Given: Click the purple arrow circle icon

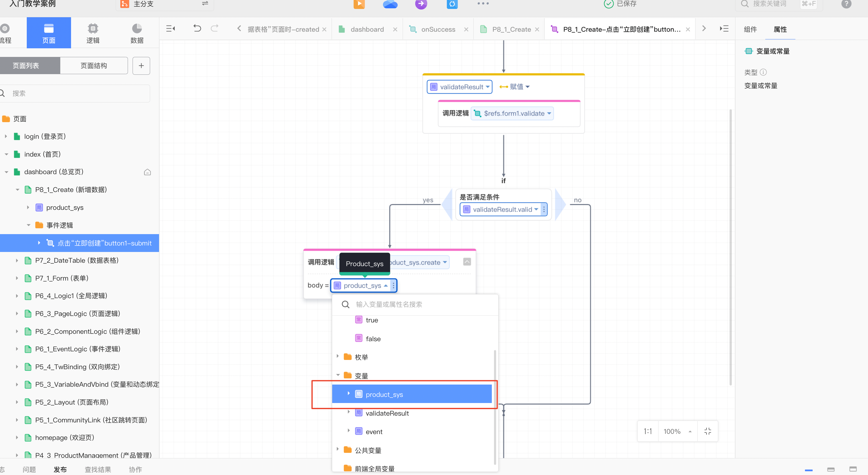Looking at the screenshot, I should pyautogui.click(x=421, y=4).
